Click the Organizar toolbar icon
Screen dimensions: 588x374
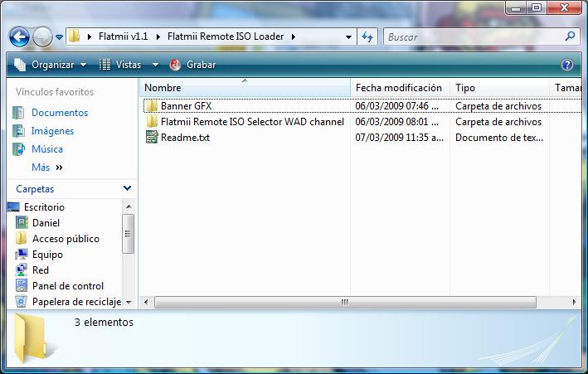pyautogui.click(x=20, y=65)
